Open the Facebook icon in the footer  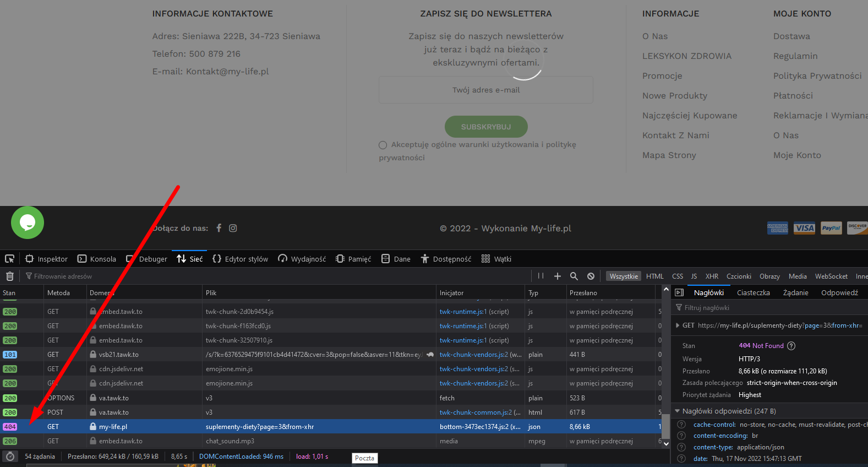(219, 228)
